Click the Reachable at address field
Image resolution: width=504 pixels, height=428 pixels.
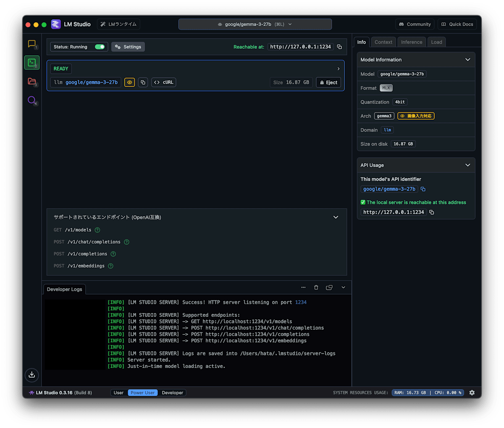300,47
